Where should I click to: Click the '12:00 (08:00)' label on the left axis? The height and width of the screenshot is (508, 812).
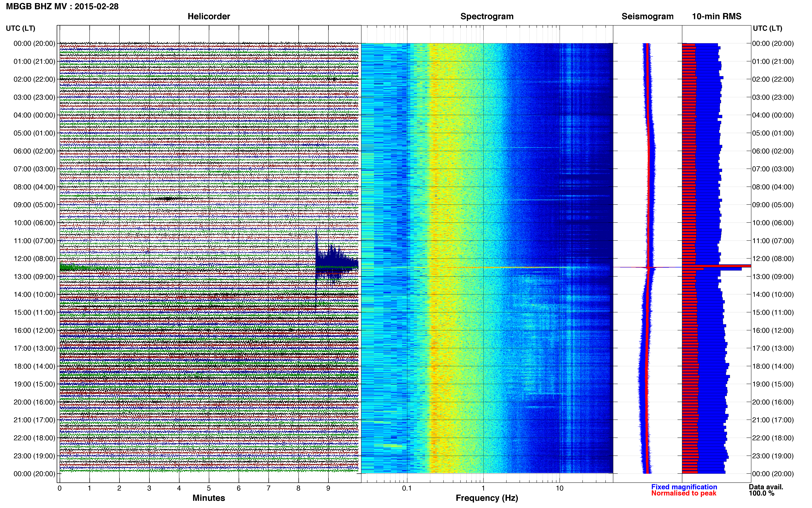[34, 259]
